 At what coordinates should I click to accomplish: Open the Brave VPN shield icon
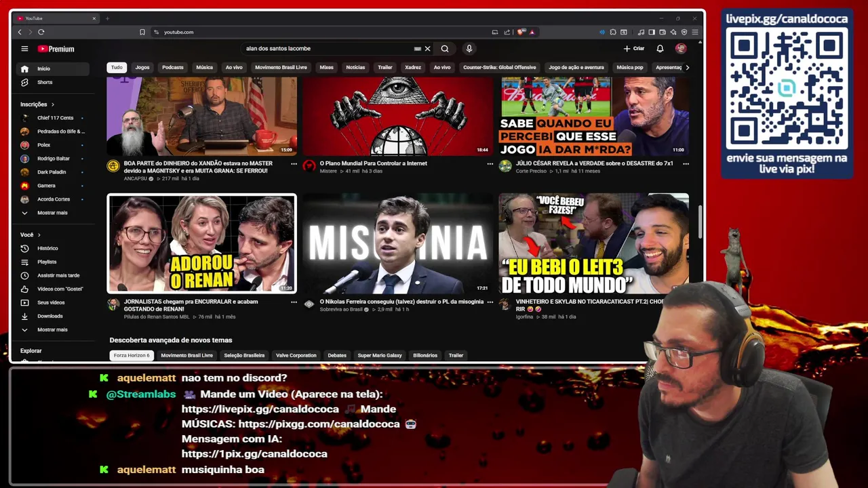[x=684, y=32]
